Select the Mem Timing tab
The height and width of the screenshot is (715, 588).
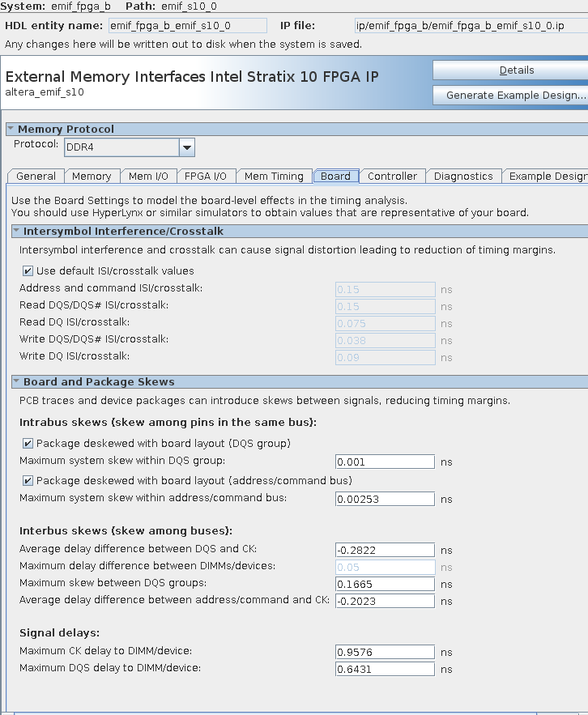(274, 177)
